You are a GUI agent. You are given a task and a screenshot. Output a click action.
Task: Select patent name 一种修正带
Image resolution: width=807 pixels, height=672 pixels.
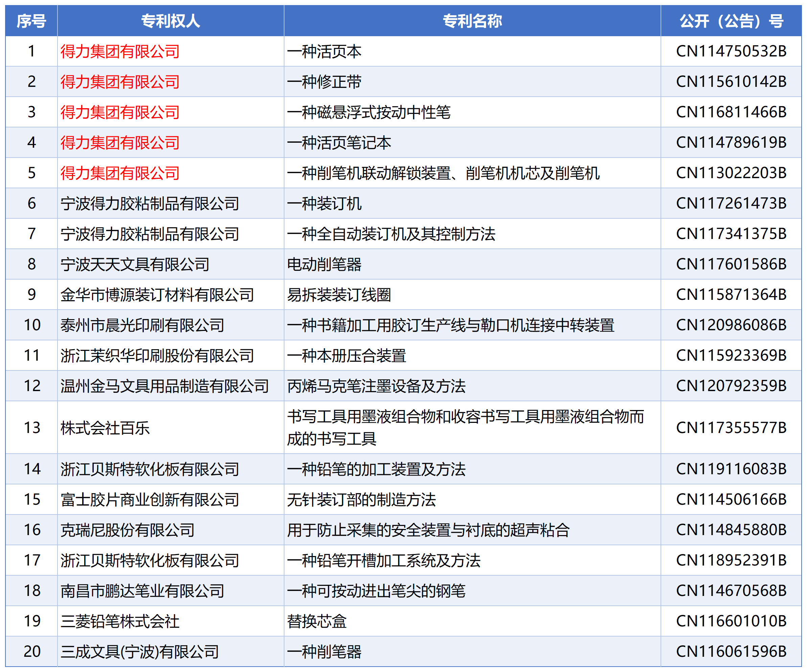point(324,82)
